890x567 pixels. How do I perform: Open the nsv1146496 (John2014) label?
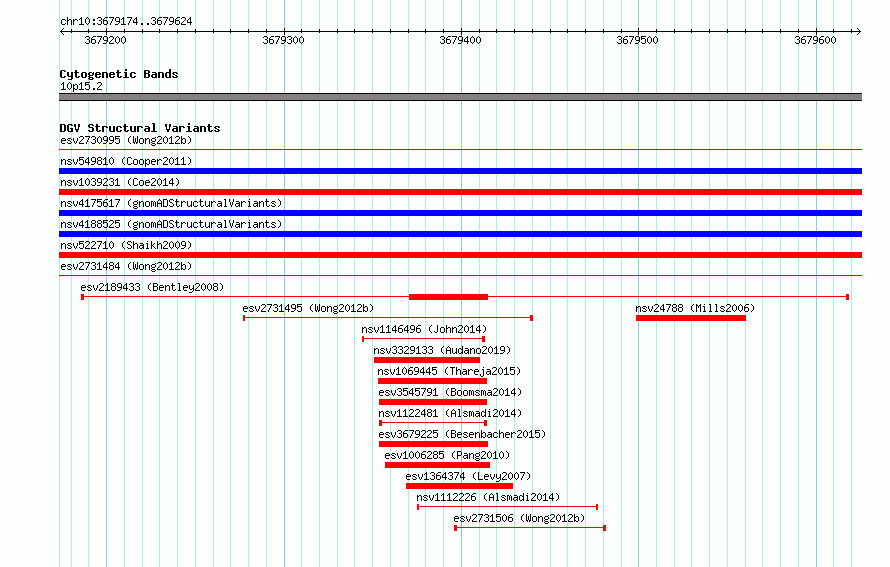click(424, 329)
